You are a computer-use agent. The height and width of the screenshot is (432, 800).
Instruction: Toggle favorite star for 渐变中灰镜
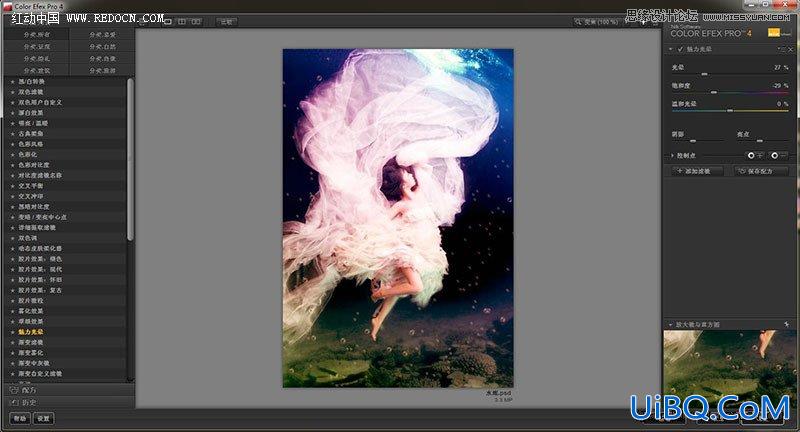point(12,364)
